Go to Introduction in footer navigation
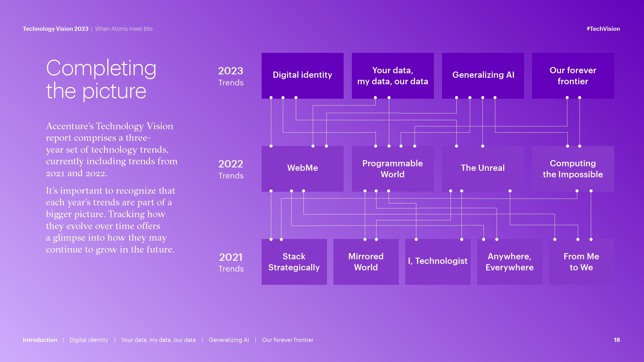The height and width of the screenshot is (362, 644). tap(40, 340)
